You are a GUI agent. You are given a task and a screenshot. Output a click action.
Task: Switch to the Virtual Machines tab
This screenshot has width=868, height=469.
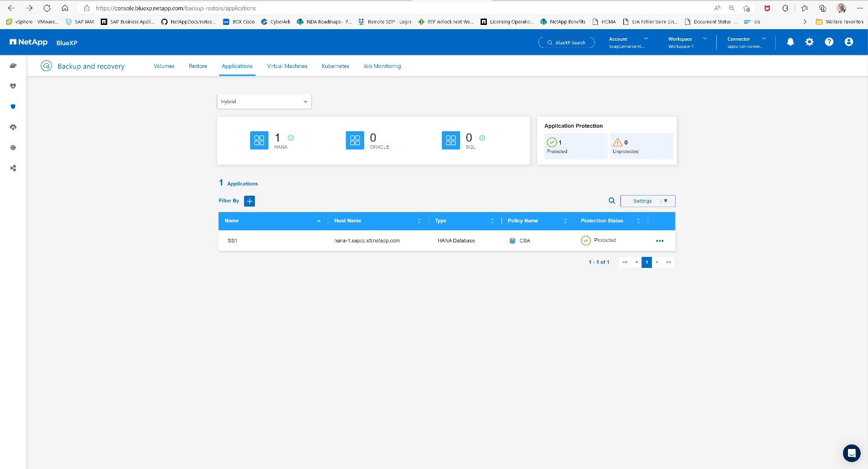click(x=287, y=66)
